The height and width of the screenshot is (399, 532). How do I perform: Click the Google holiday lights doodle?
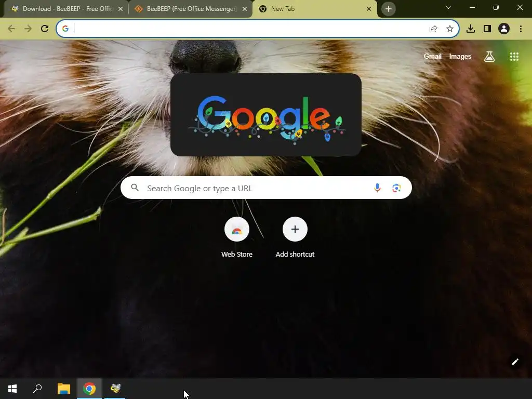click(266, 115)
